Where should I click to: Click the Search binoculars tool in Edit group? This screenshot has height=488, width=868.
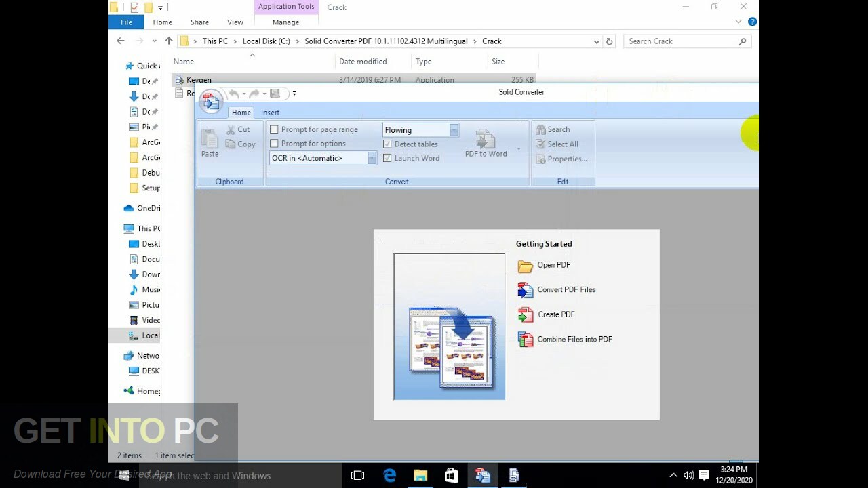pos(553,129)
